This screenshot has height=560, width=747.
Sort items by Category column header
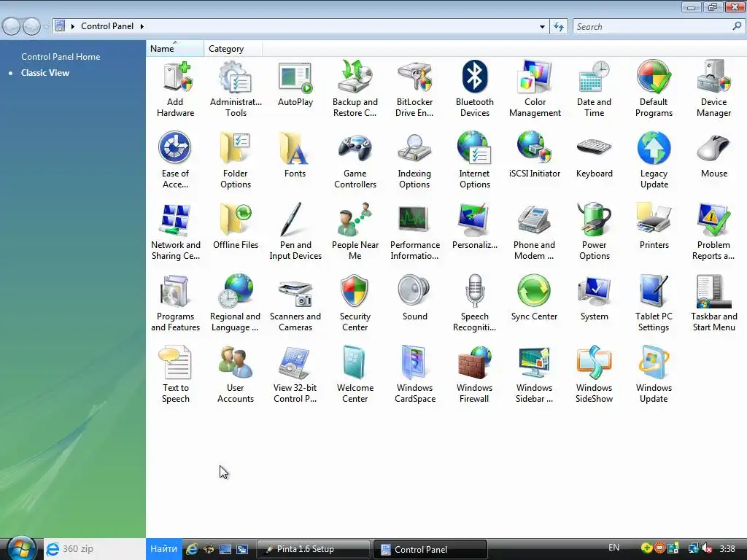pos(233,49)
